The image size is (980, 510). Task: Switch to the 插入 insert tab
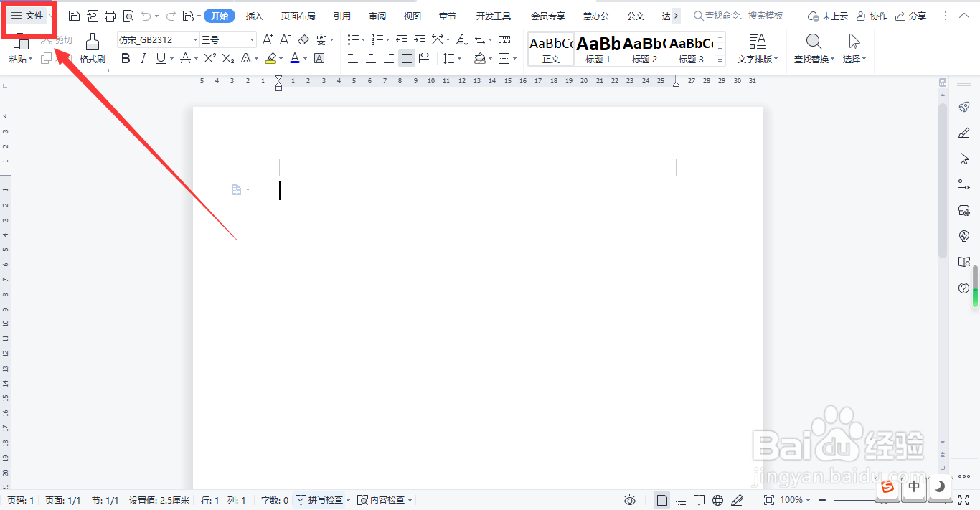click(x=255, y=16)
